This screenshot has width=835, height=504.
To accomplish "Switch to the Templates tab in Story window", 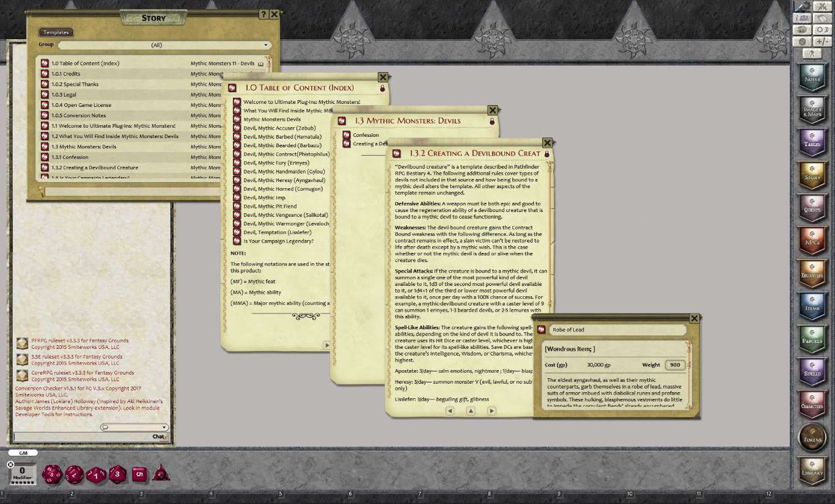I will [56, 32].
